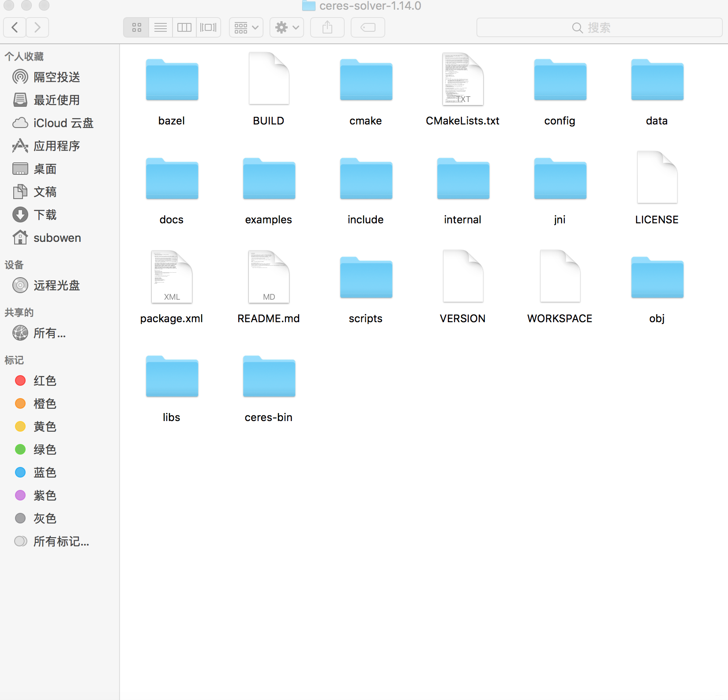Show all tags (所有标记...)

(52, 541)
